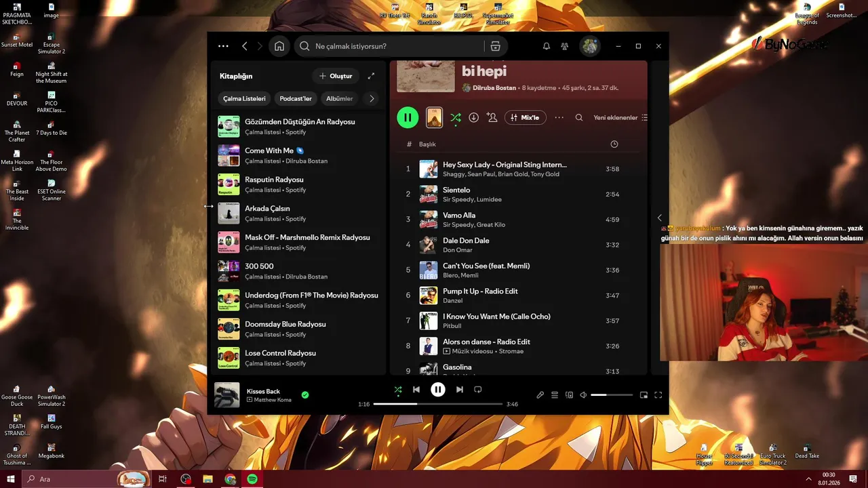Toggle shuffle in the bottom player bar

pos(398,390)
